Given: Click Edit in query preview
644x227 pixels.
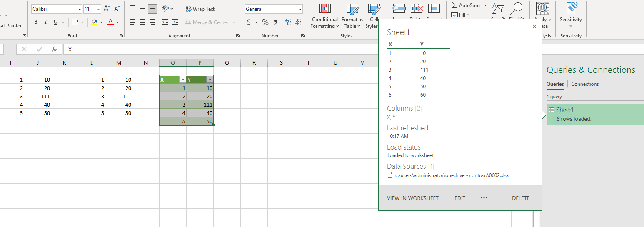Looking at the screenshot, I should tap(460, 198).
